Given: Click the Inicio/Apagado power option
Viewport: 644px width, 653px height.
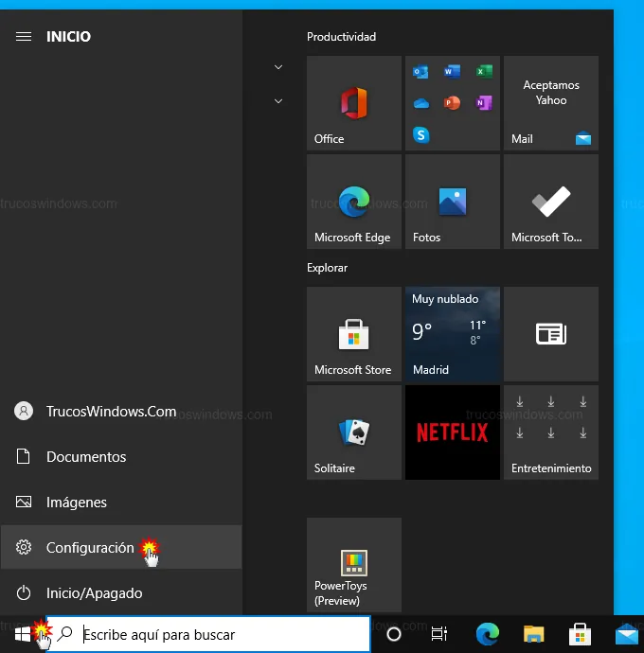Looking at the screenshot, I should point(94,593).
